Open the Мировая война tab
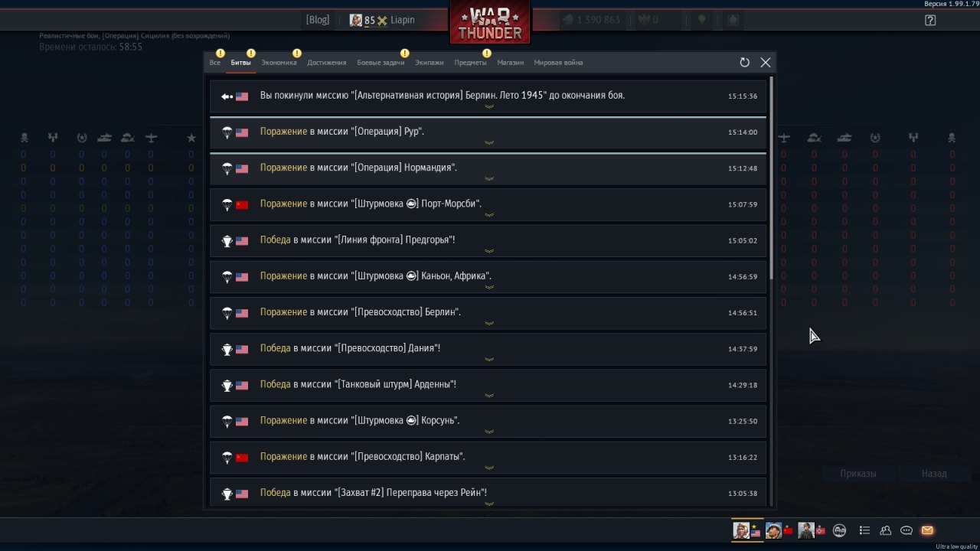The width and height of the screenshot is (980, 551). coord(558,63)
